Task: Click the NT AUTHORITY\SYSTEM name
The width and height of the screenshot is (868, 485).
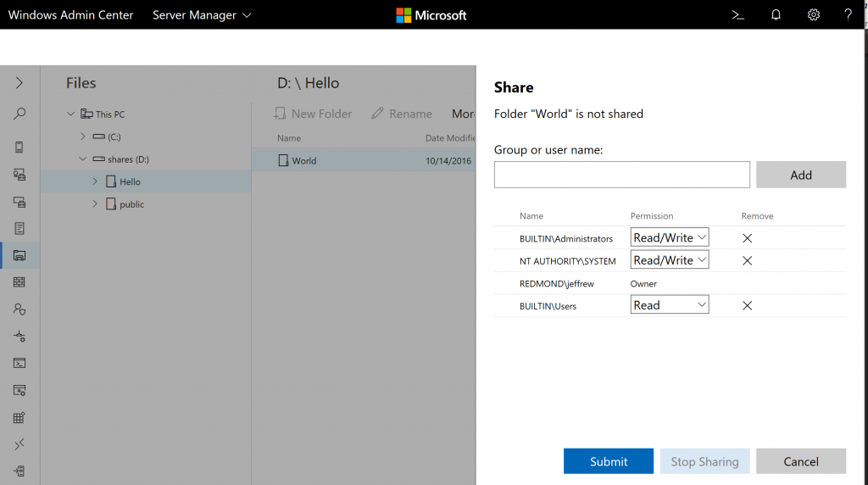Action: 567,261
